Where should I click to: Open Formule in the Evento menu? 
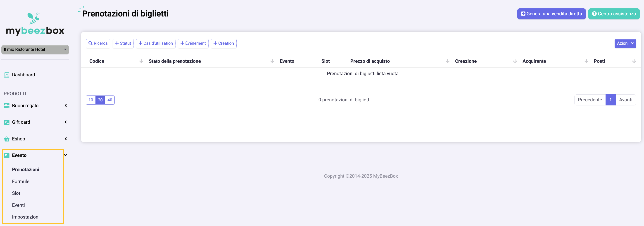tap(21, 182)
